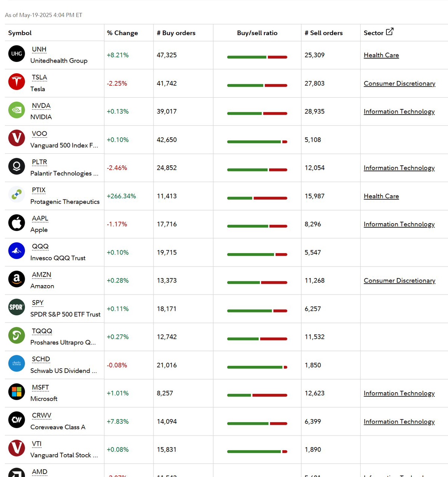The height and width of the screenshot is (477, 448).
Task: Open Consumer Discretionary sector for Tesla
Action: tap(399, 84)
